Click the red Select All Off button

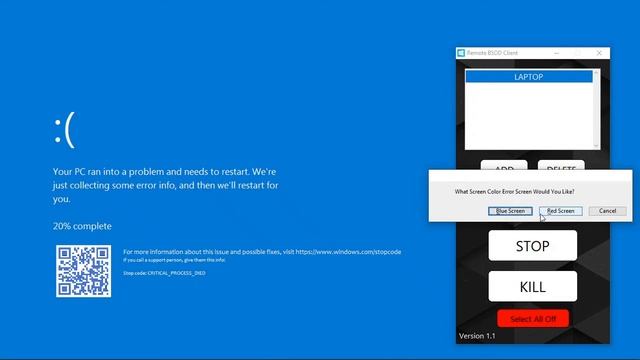[x=533, y=319]
